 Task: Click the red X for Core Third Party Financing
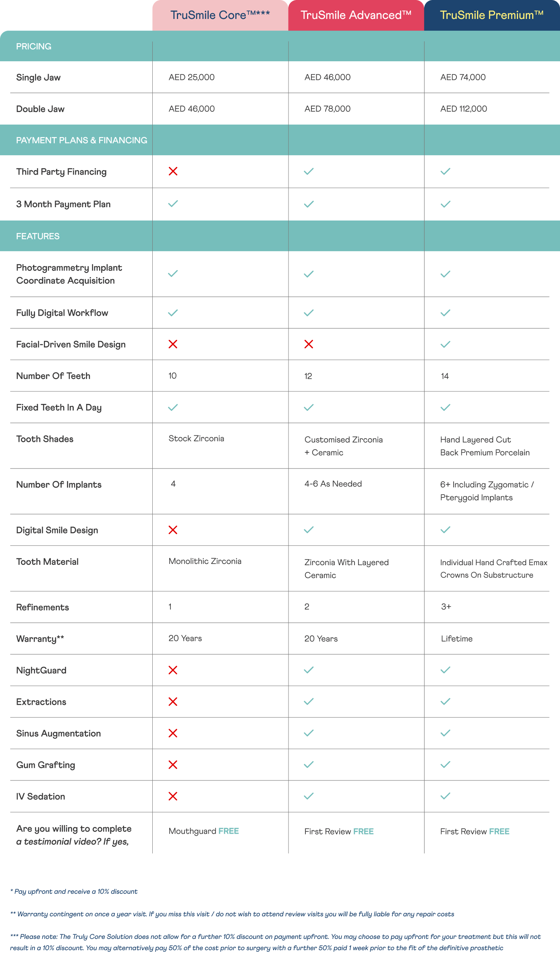click(173, 171)
